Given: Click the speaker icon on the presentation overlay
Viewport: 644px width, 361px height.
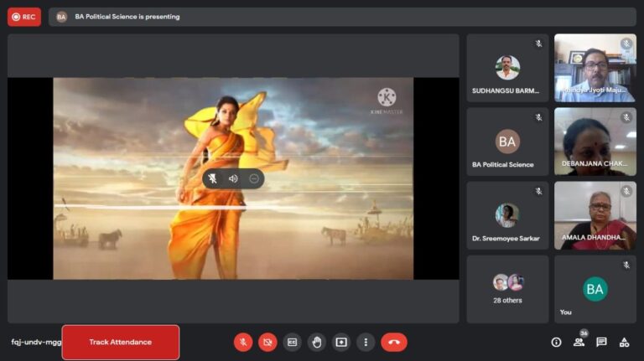Looking at the screenshot, I should 233,178.
